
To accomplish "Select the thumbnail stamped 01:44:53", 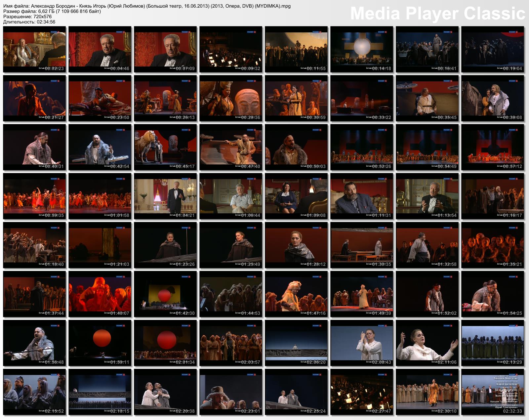I will [231, 294].
